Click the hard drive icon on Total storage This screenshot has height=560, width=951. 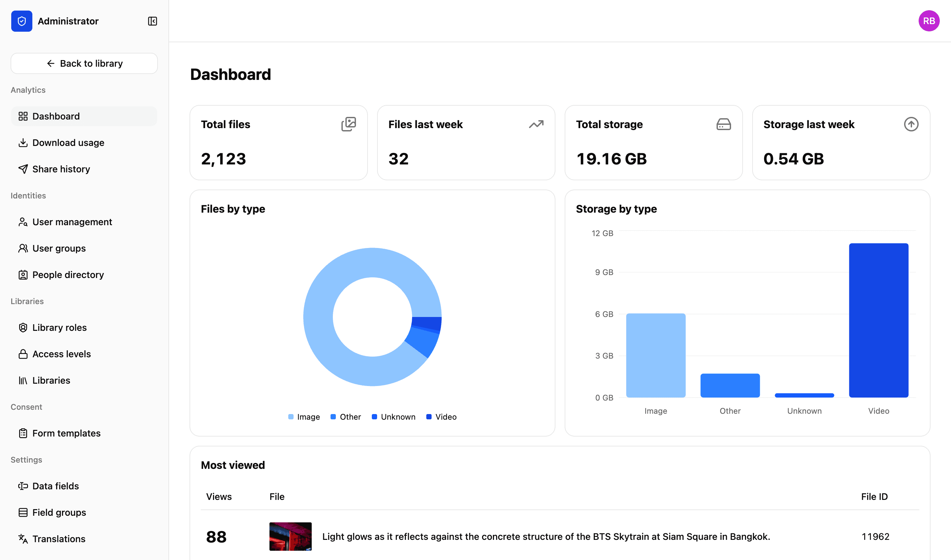tap(723, 124)
